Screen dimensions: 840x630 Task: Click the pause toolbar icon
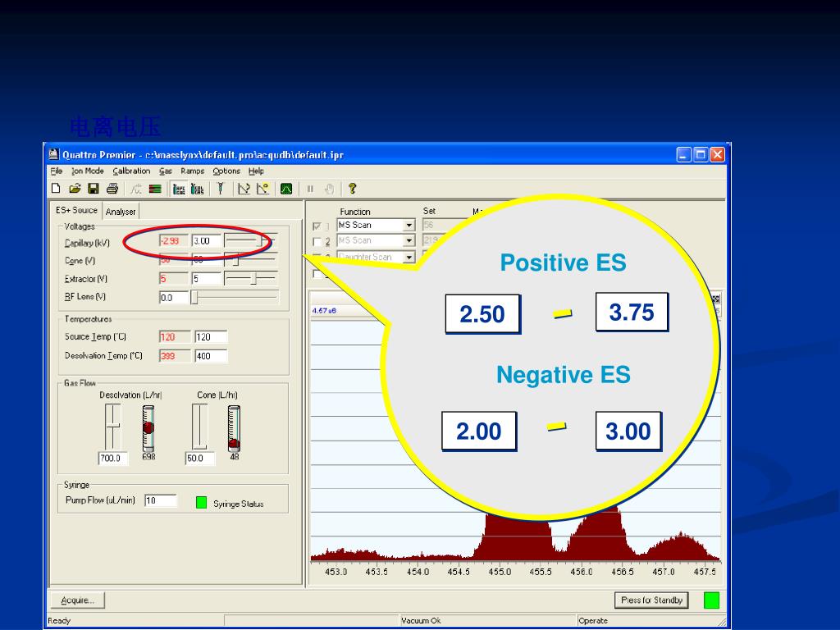click(x=310, y=189)
